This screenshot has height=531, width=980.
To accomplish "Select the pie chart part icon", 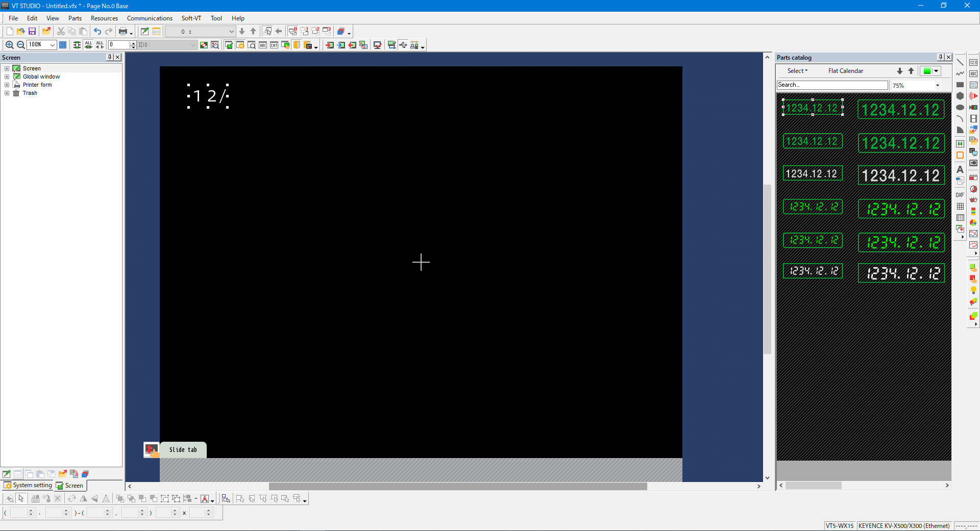I will pyautogui.click(x=973, y=222).
